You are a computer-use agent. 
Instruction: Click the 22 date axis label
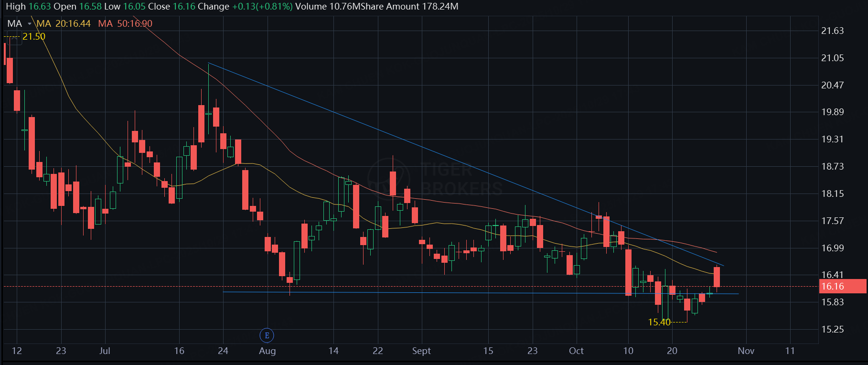tap(378, 351)
